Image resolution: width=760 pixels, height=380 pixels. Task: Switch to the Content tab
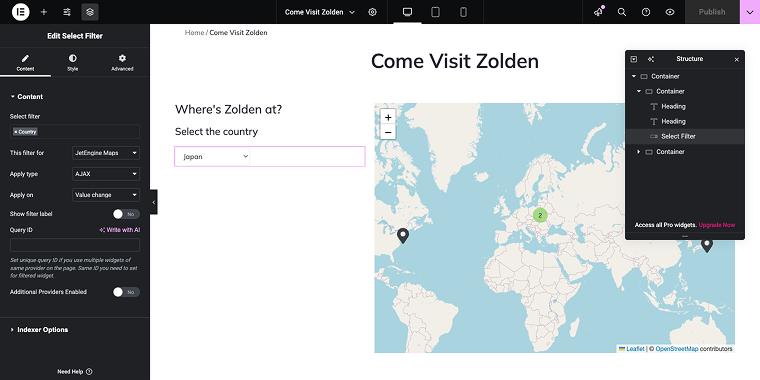[25, 63]
